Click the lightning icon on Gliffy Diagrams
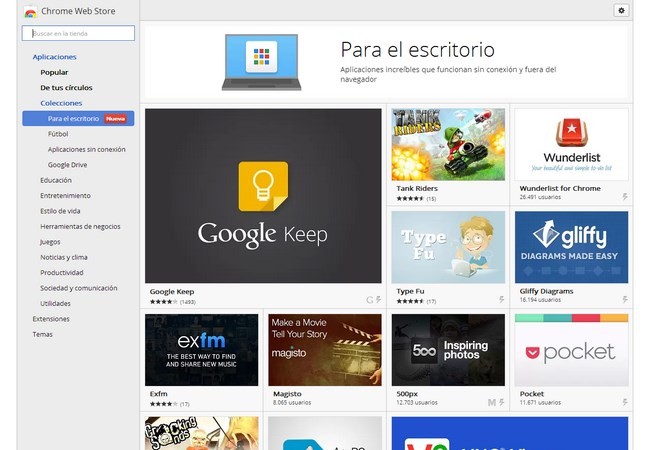650x450 pixels. [x=625, y=300]
